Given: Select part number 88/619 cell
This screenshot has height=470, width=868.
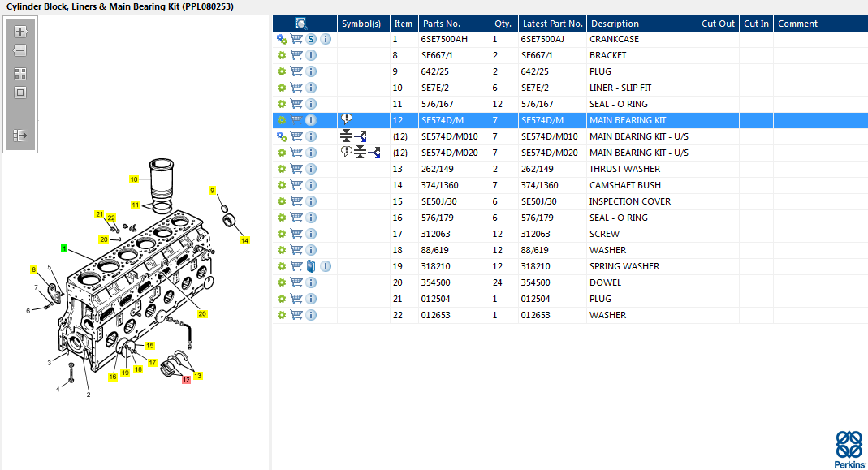Looking at the screenshot, I should [434, 250].
